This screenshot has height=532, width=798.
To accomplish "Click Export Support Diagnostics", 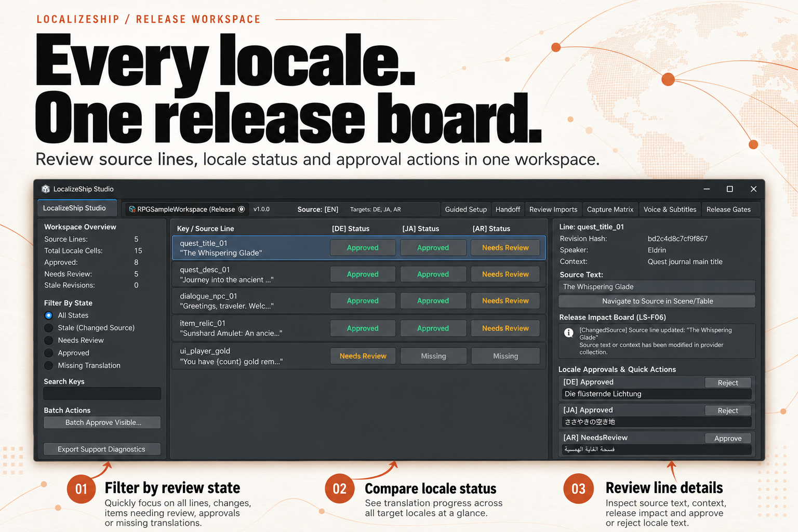I will point(102,449).
